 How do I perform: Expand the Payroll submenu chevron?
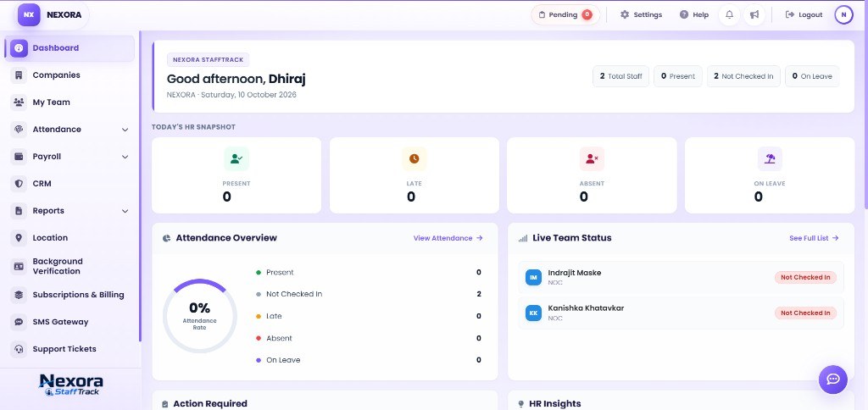pyautogui.click(x=125, y=157)
